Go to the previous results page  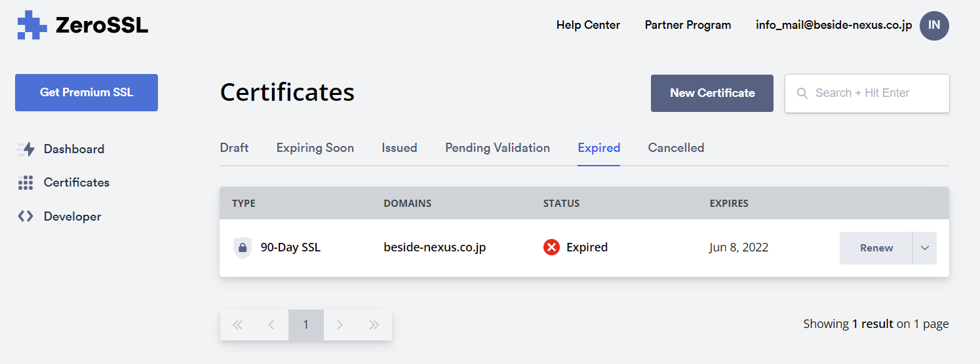tap(271, 325)
